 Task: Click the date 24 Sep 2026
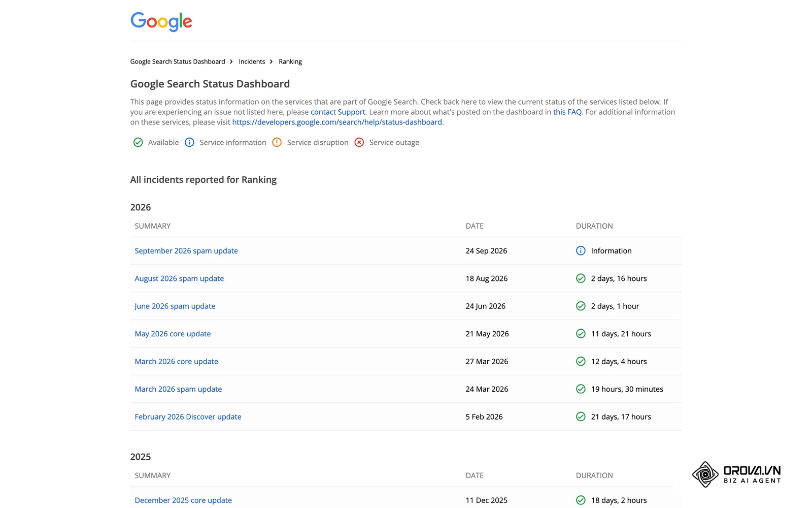pos(486,250)
